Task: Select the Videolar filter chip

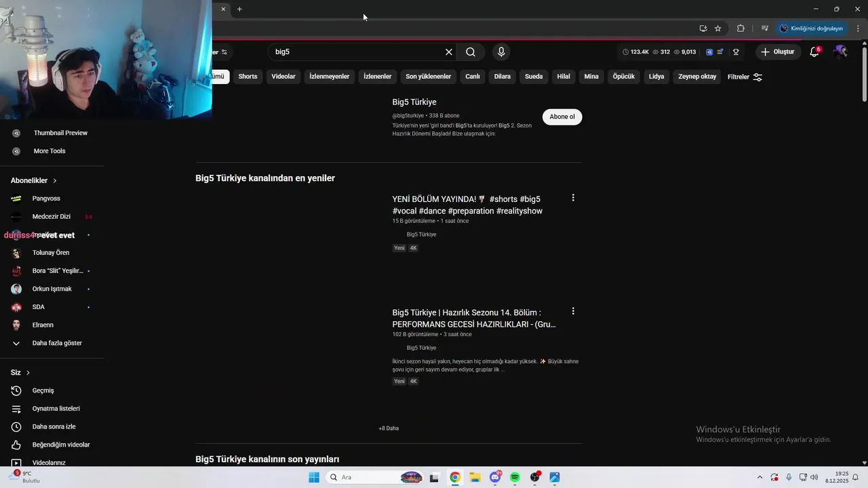Action: tap(283, 77)
